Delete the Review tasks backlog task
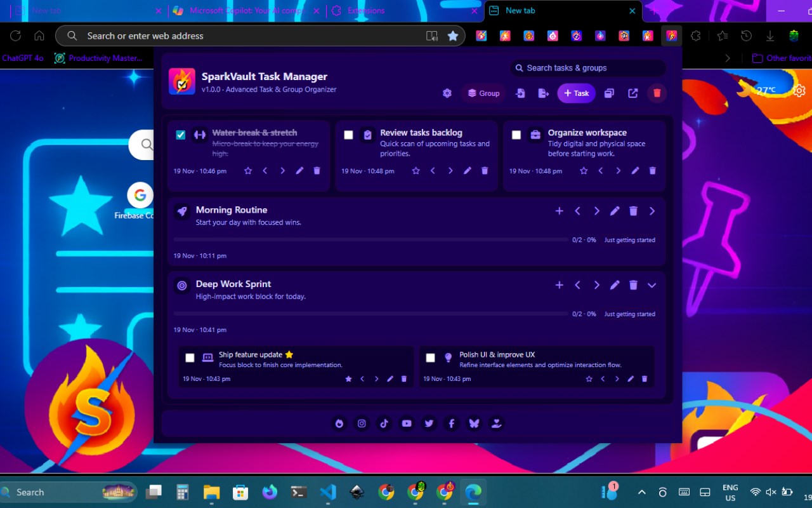Image resolution: width=812 pixels, height=508 pixels. tap(485, 171)
